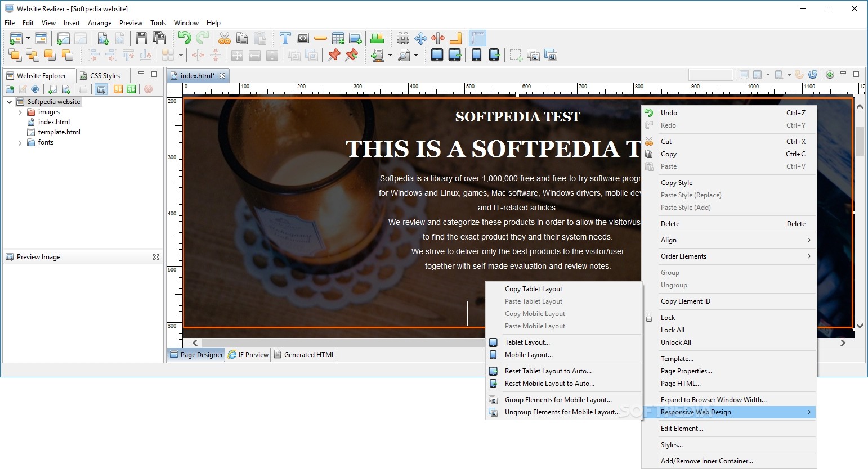The width and height of the screenshot is (868, 469).
Task: Select Copy Tablet Layout
Action: 564,289
